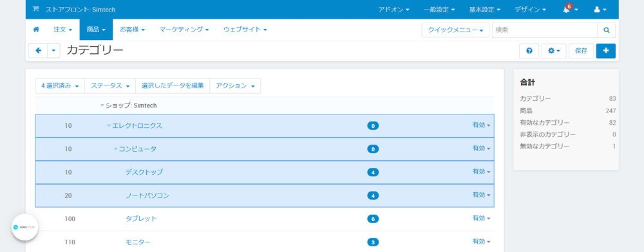This screenshot has width=644, height=252.
Task: Click the Demo Store round badge
Action: tap(25, 226)
